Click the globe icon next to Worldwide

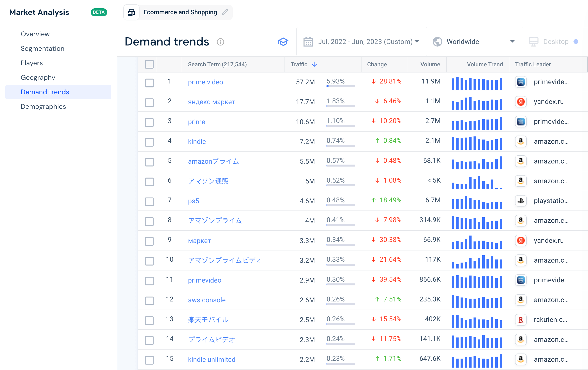[437, 42]
